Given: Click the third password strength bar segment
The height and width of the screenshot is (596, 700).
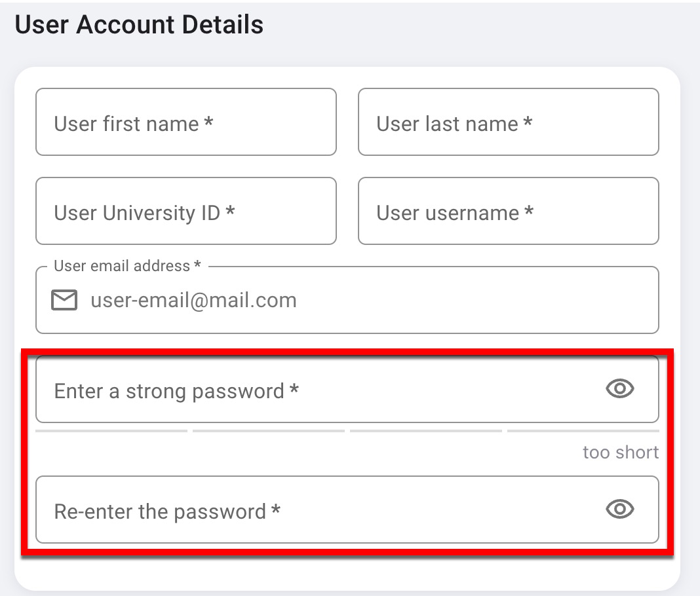Looking at the screenshot, I should pos(426,431).
